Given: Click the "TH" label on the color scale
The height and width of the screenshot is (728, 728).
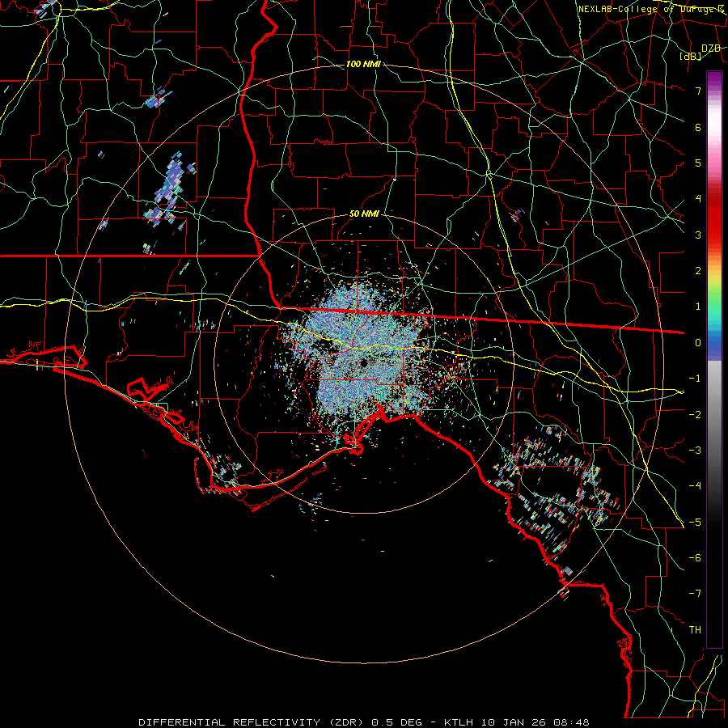Looking at the screenshot, I should 695,630.
